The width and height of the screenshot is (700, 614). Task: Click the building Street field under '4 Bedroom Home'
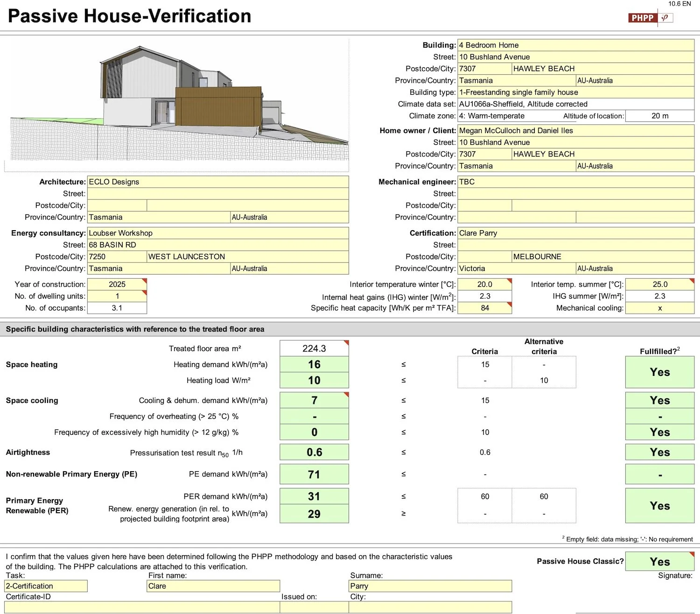click(576, 57)
